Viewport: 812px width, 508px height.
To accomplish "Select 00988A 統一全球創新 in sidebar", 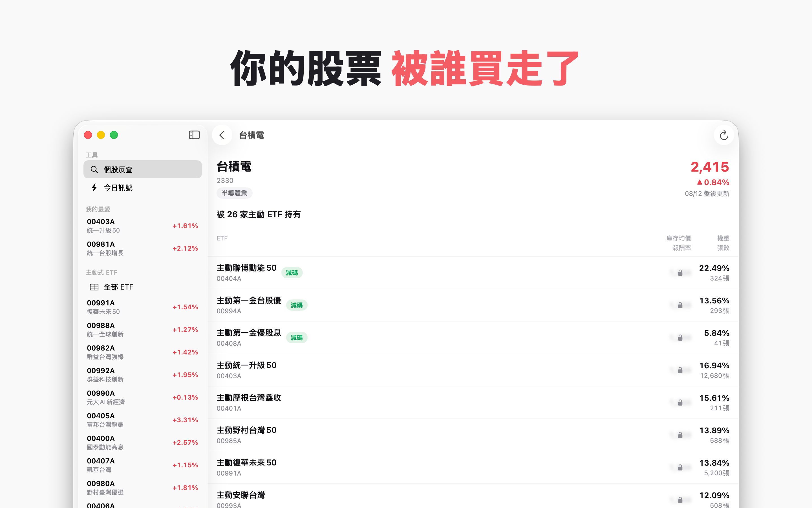I will (x=143, y=330).
